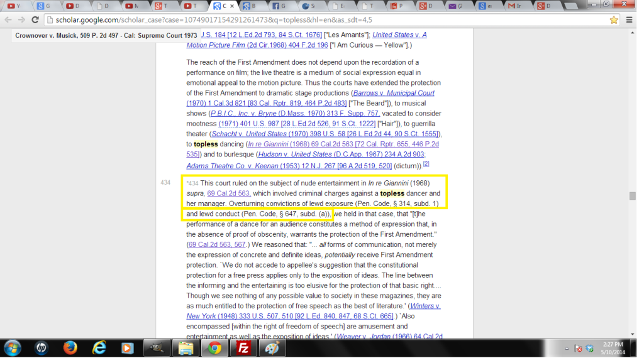Open Barrows v. Municipal Court link
644x358 pixels.
tap(311, 98)
